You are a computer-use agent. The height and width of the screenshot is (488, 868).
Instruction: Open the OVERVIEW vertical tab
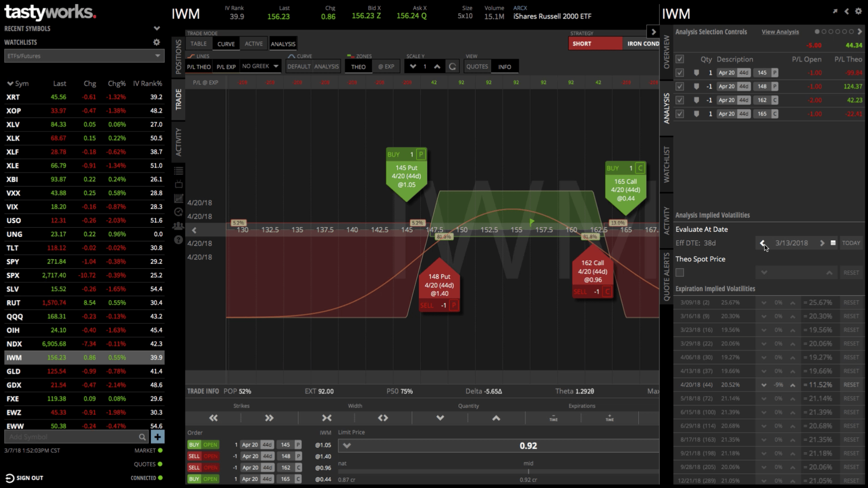(x=667, y=52)
